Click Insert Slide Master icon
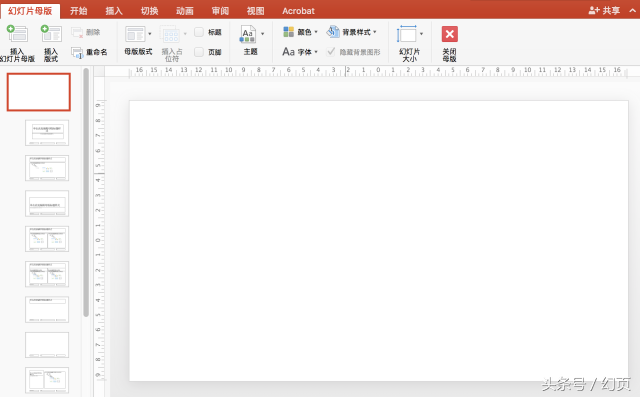The height and width of the screenshot is (397, 640). 17,34
